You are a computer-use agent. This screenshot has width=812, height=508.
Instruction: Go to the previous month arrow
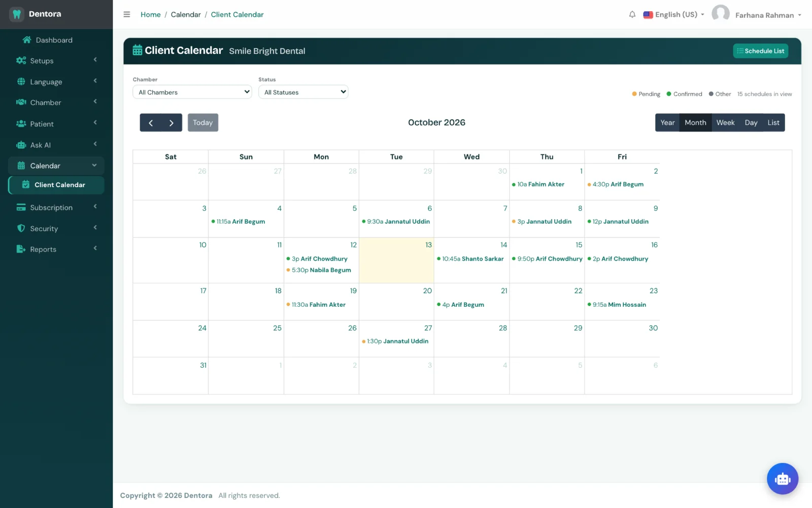(x=151, y=122)
